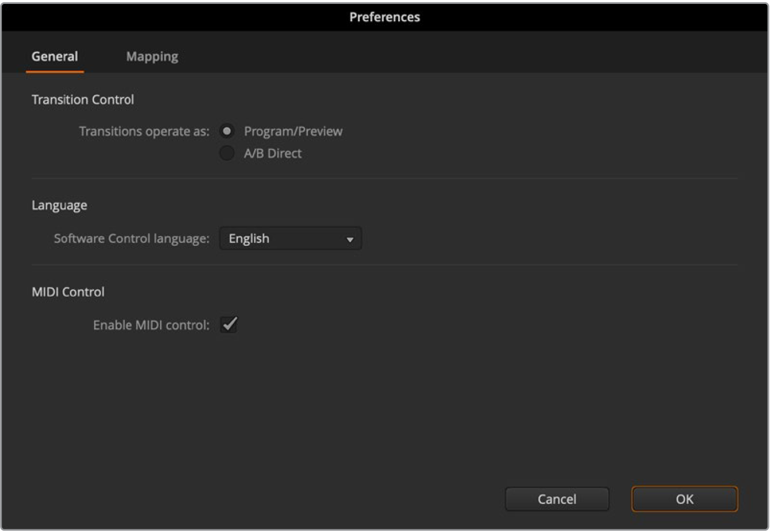Viewport: 770px width, 532px height.
Task: Click the Language section heading
Action: [x=59, y=206]
